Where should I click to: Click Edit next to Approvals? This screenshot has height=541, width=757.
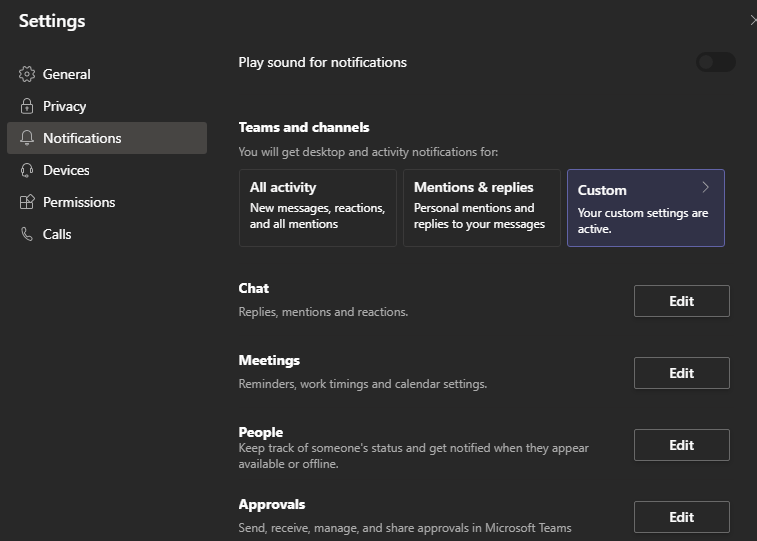click(681, 517)
